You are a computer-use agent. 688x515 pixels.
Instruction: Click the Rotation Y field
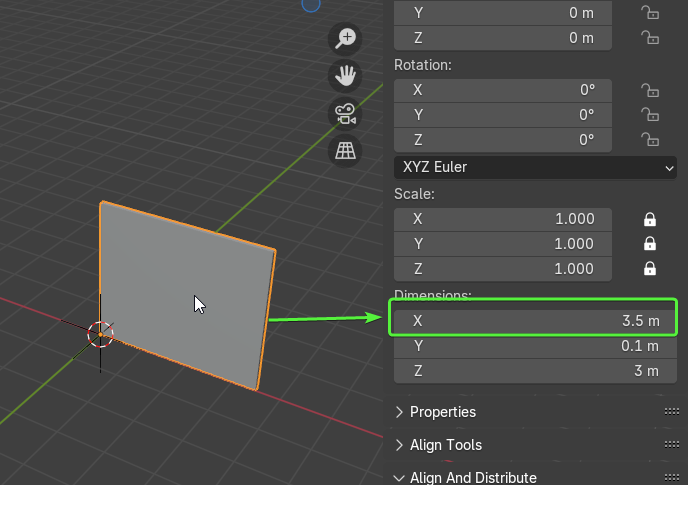[x=503, y=115]
